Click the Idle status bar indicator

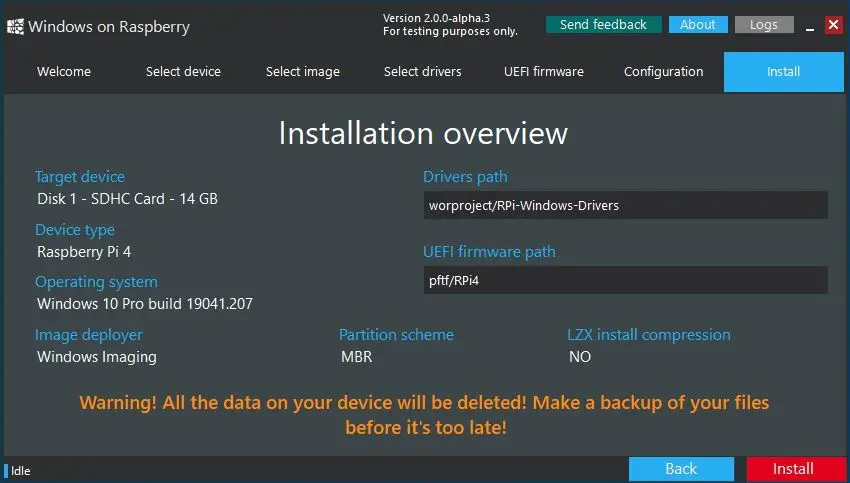[x=18, y=471]
